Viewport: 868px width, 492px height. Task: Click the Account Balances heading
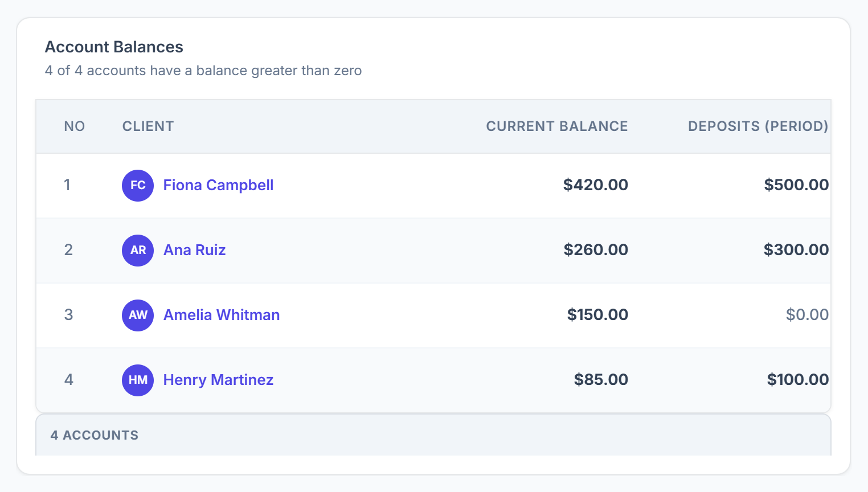click(x=114, y=47)
